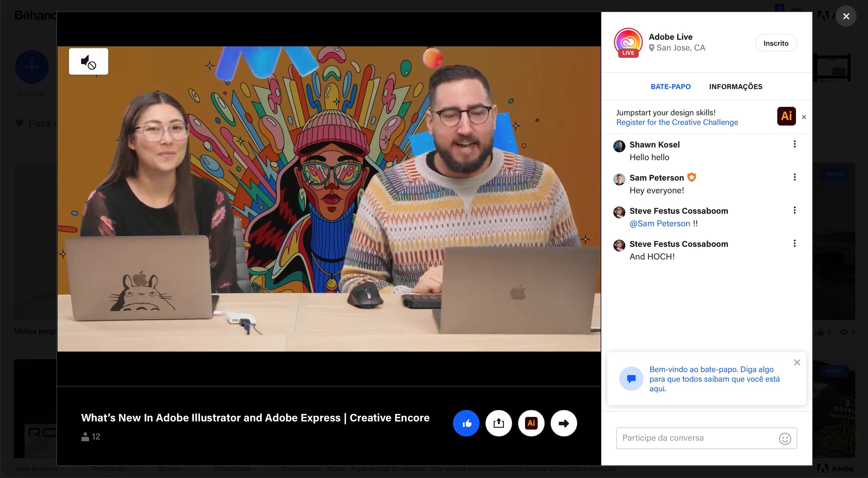Image resolution: width=868 pixels, height=478 pixels.
Task: Click Inscrito to change subscription status
Action: 776,43
